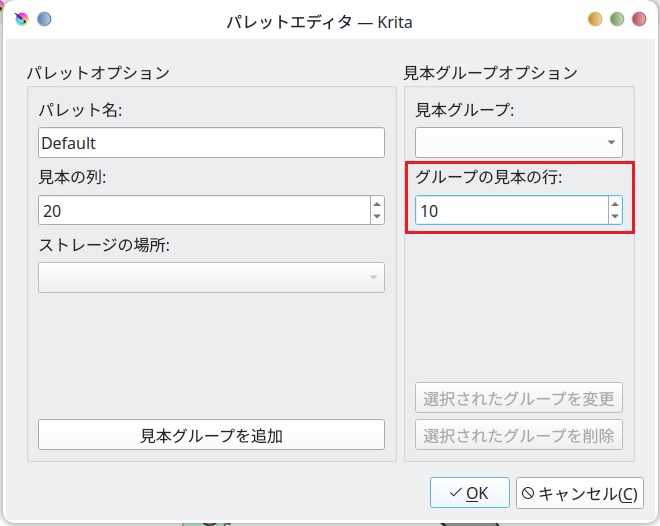This screenshot has width=660, height=526.
Task: Click the 選択されたグループを削除 button
Action: (519, 435)
